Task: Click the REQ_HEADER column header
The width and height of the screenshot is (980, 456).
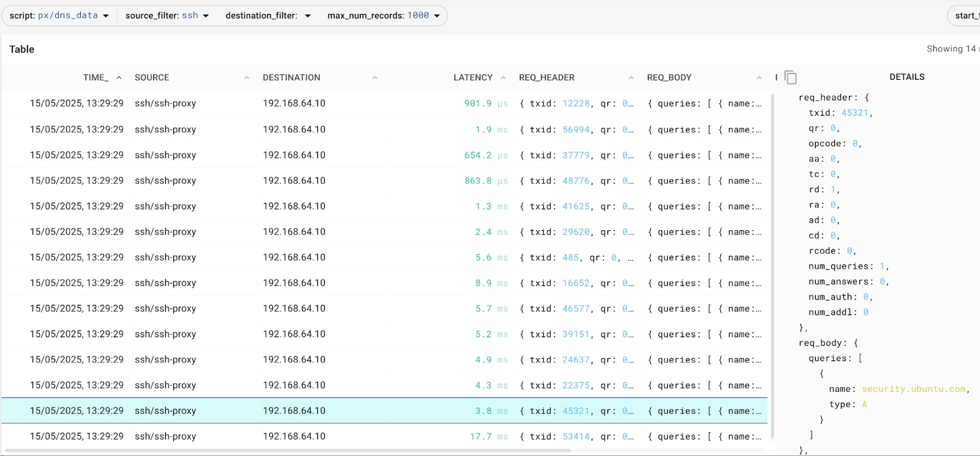Action: [546, 78]
